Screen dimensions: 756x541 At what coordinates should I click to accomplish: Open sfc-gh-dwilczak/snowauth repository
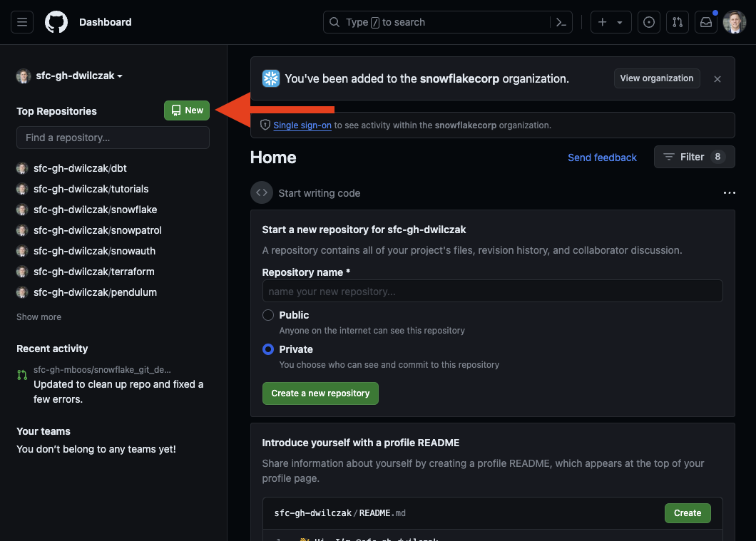[x=94, y=251]
